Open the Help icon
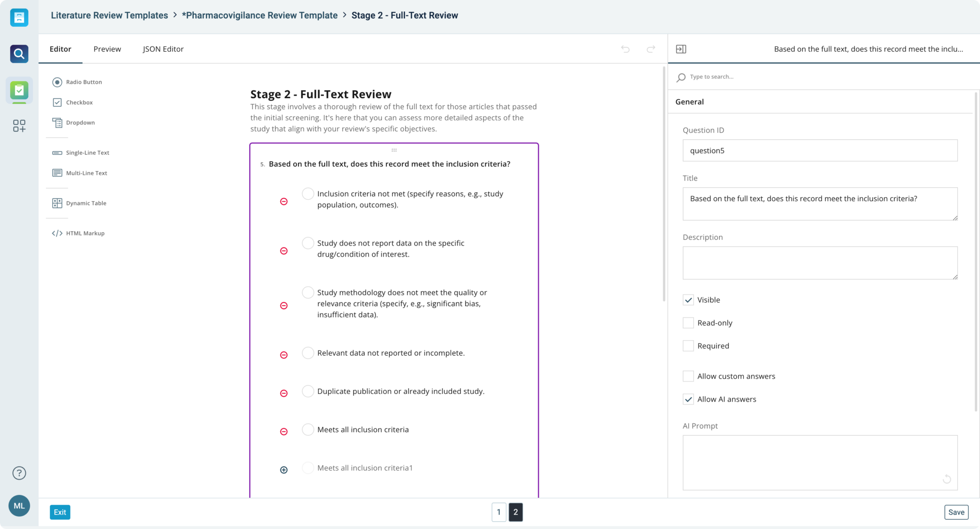980x529 pixels. coord(19,473)
